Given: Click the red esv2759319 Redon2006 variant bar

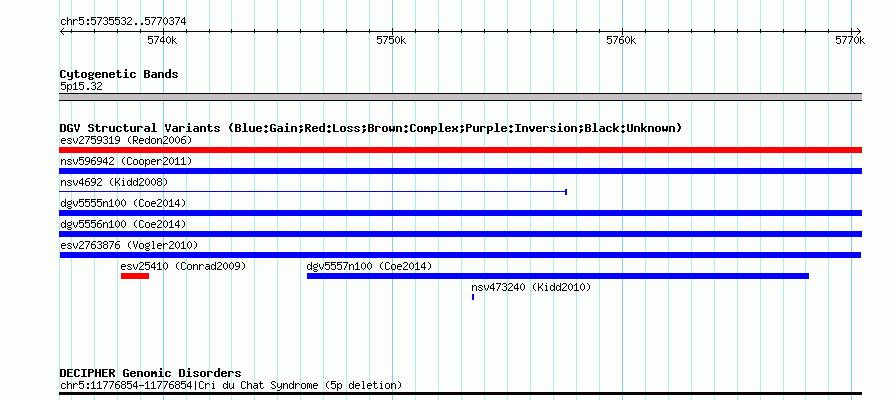Looking at the screenshot, I should point(460,150).
